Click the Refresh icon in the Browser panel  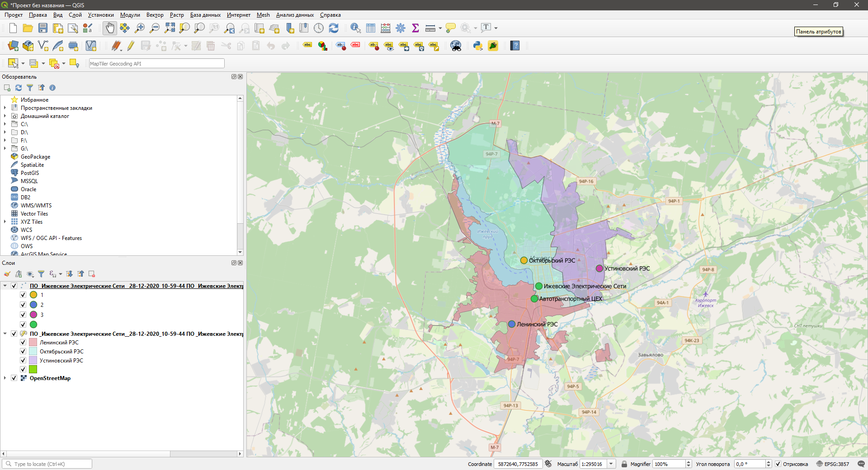[x=19, y=88]
